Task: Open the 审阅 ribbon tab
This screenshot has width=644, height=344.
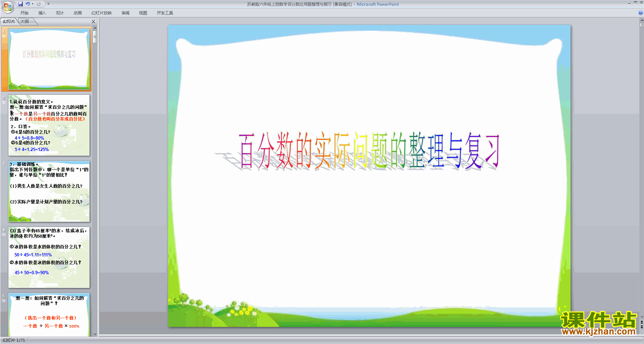Action: click(x=125, y=13)
